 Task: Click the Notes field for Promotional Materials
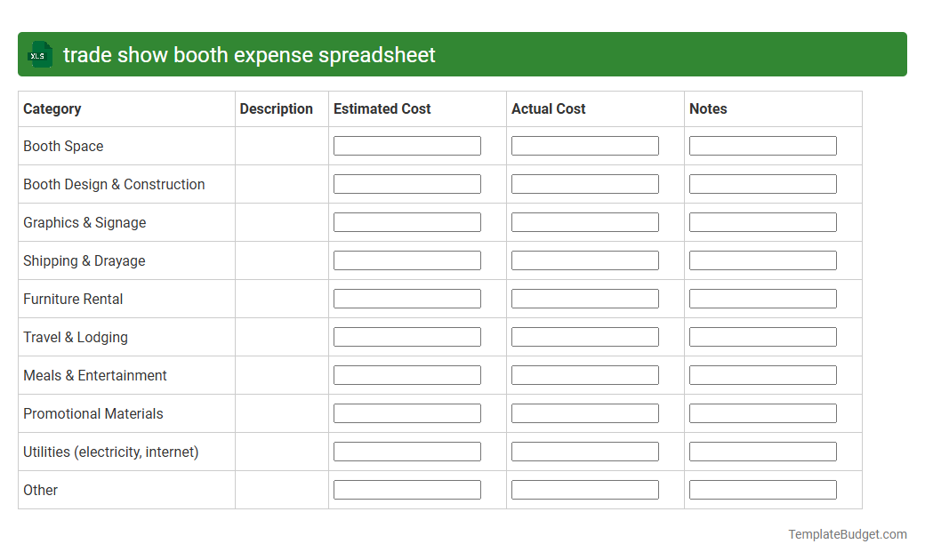click(x=762, y=412)
